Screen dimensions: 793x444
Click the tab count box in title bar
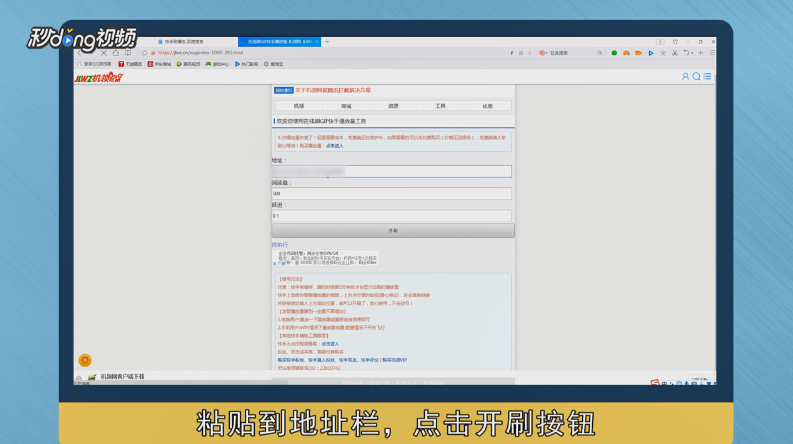pyautogui.click(x=660, y=42)
